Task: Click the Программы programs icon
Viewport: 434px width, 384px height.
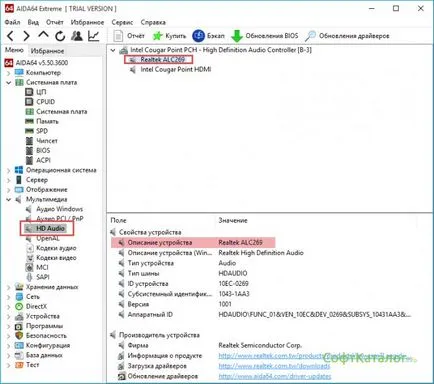Action: pyautogui.click(x=19, y=326)
